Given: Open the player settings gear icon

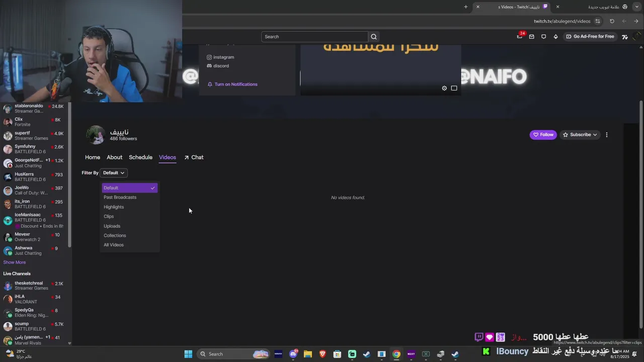Looking at the screenshot, I should click(444, 88).
